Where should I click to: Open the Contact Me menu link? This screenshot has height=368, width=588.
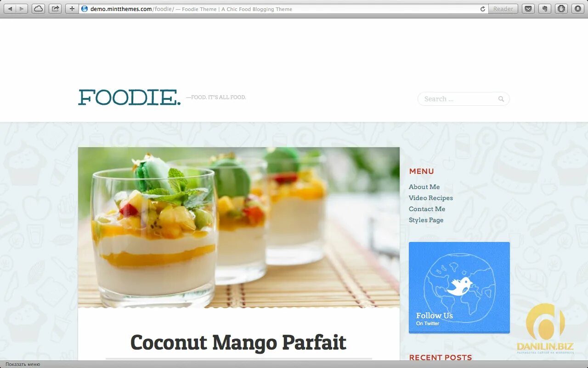pos(427,209)
